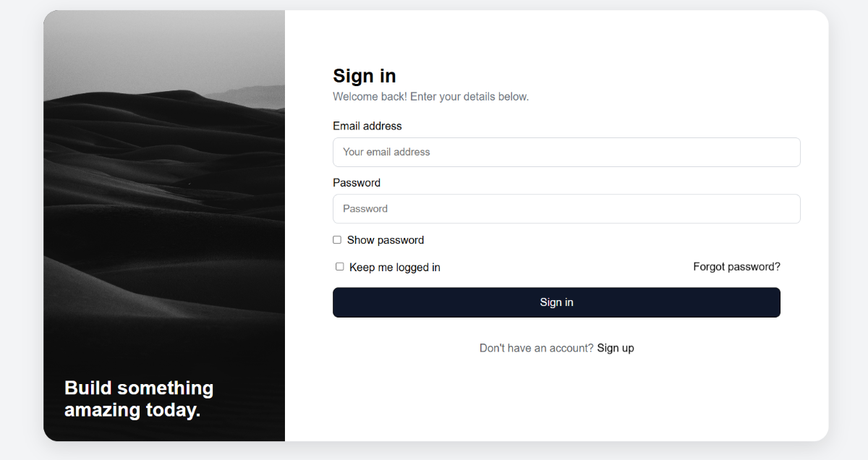868x460 pixels.
Task: Enable the Show password checkbox
Action: (x=337, y=240)
